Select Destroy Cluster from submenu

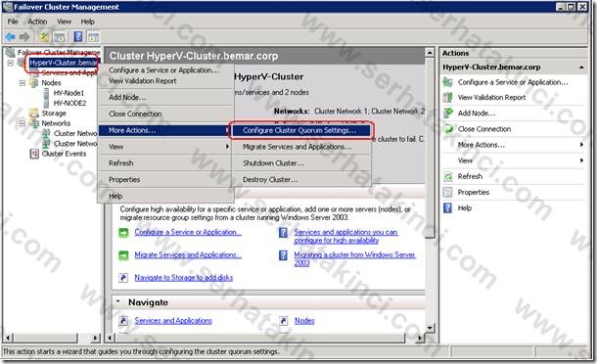[x=300, y=180]
